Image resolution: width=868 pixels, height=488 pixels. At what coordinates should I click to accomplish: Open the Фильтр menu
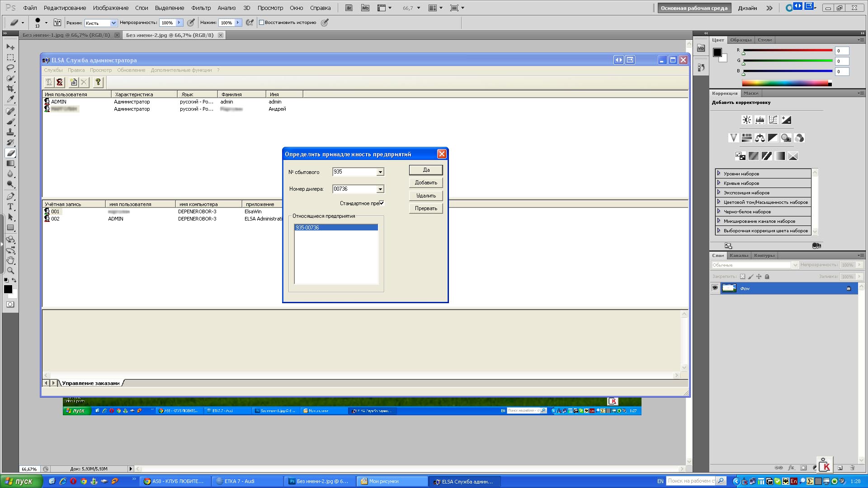point(201,8)
